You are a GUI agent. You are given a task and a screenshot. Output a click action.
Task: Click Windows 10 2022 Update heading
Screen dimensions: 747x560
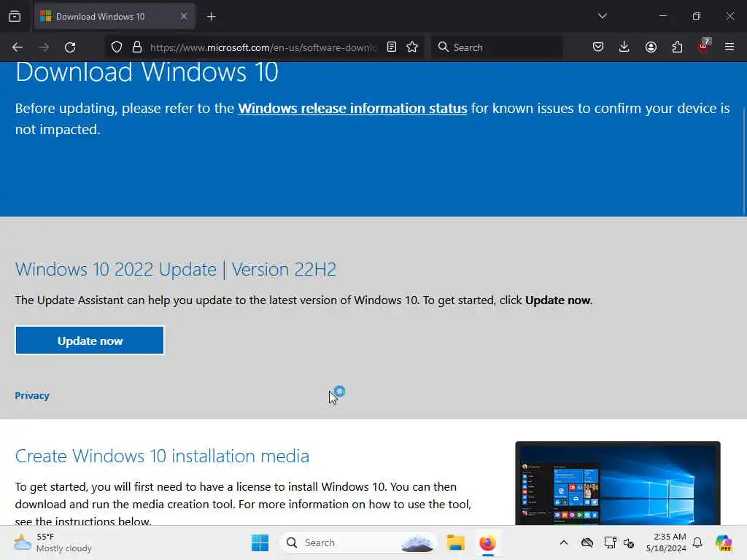pos(176,270)
